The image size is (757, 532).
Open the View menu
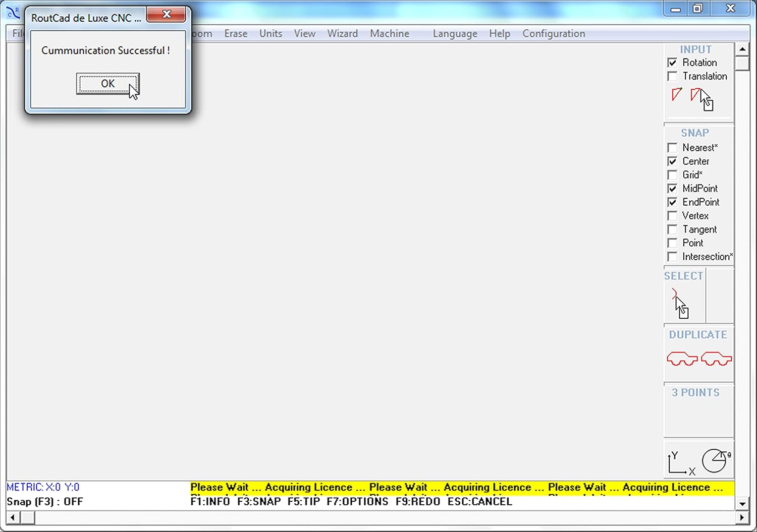tap(305, 33)
